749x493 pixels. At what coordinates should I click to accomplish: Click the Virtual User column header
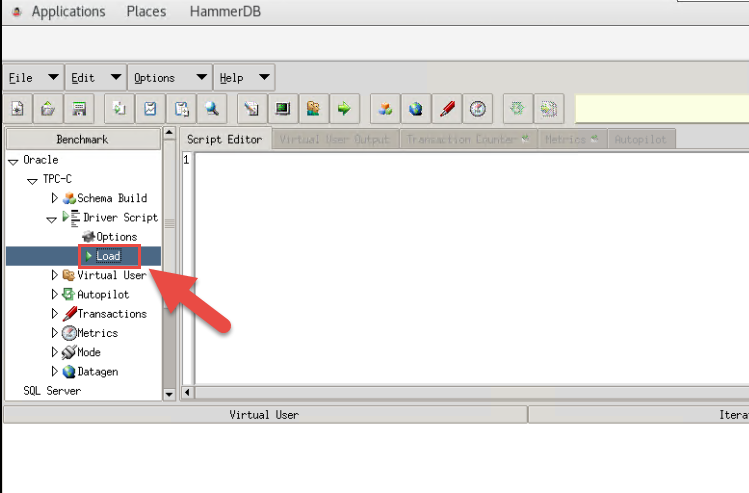point(265,415)
